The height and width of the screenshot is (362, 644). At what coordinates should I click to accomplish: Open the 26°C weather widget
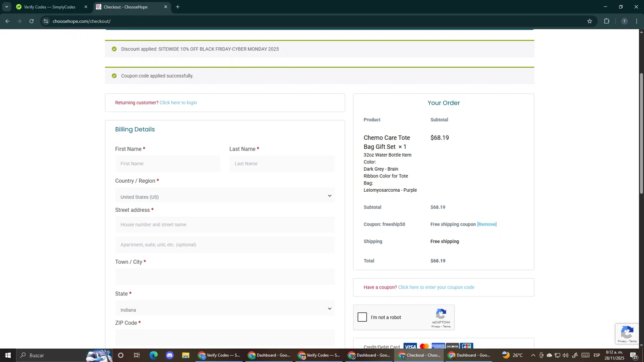point(513,355)
